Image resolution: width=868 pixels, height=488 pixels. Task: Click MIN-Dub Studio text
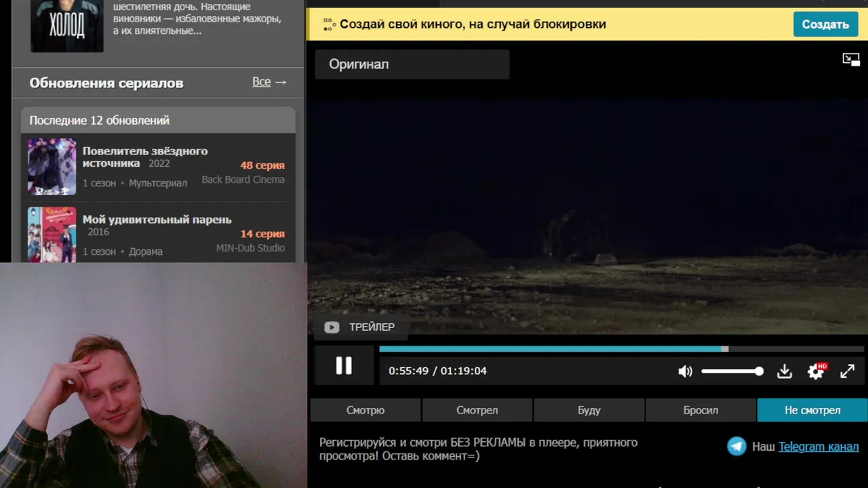pos(250,248)
